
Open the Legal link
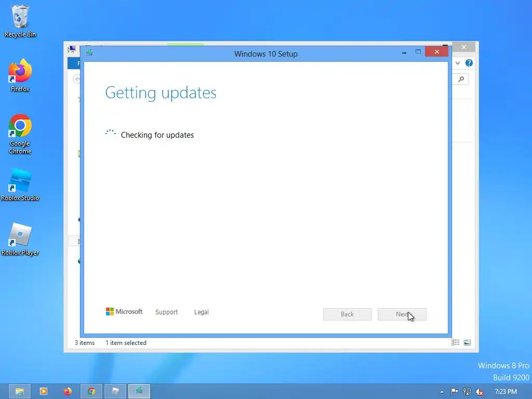click(202, 312)
